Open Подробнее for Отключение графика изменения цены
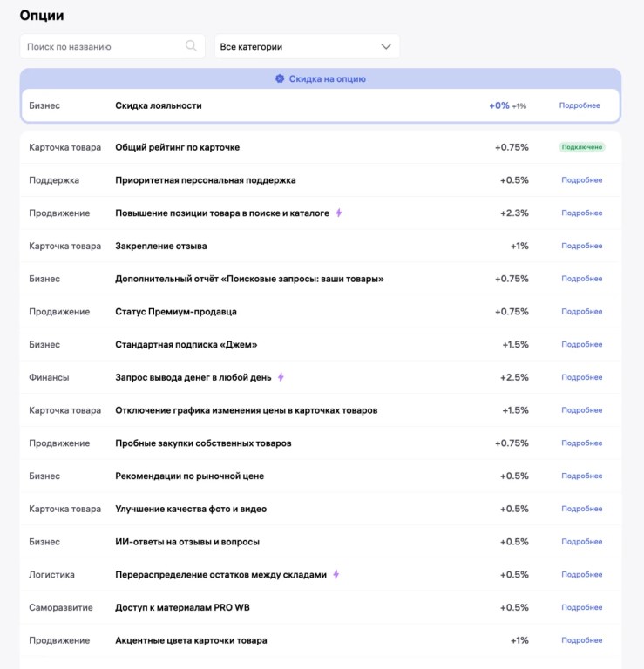The image size is (644, 669). point(581,410)
